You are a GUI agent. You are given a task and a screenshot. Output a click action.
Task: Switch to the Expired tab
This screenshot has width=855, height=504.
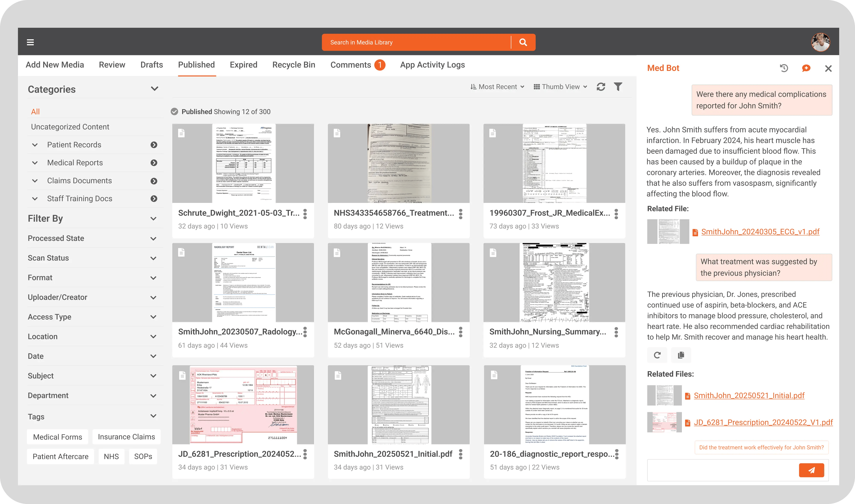(244, 65)
